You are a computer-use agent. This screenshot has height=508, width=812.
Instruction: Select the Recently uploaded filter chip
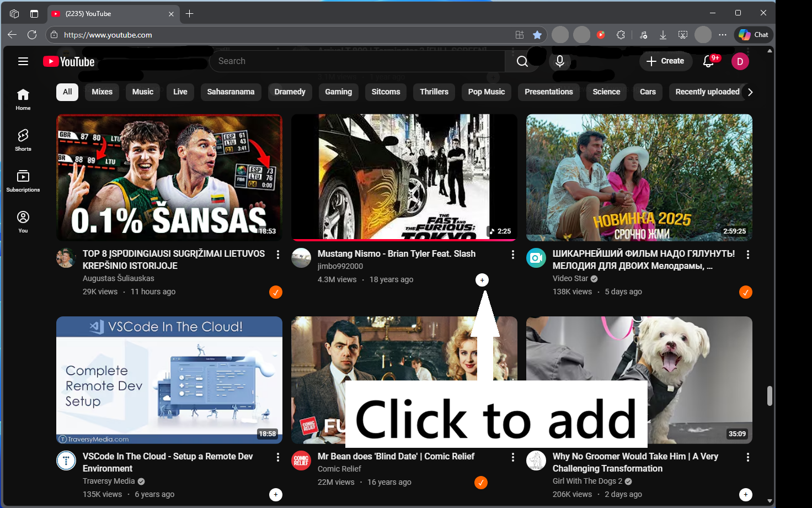point(707,92)
